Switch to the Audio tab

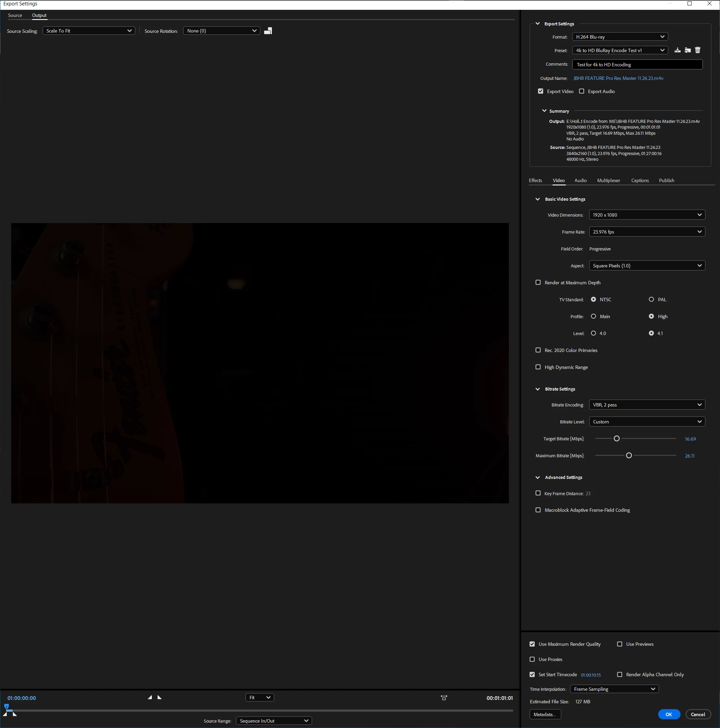[x=580, y=180]
